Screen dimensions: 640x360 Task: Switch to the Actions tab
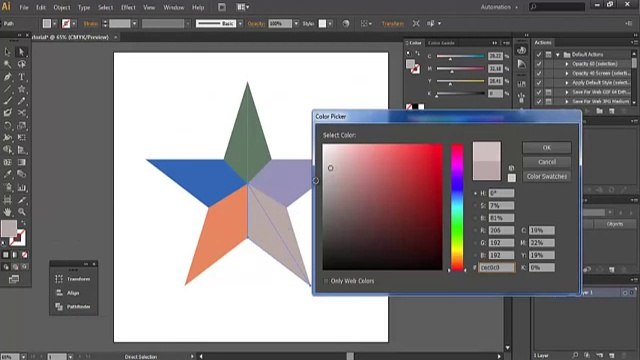pos(543,42)
